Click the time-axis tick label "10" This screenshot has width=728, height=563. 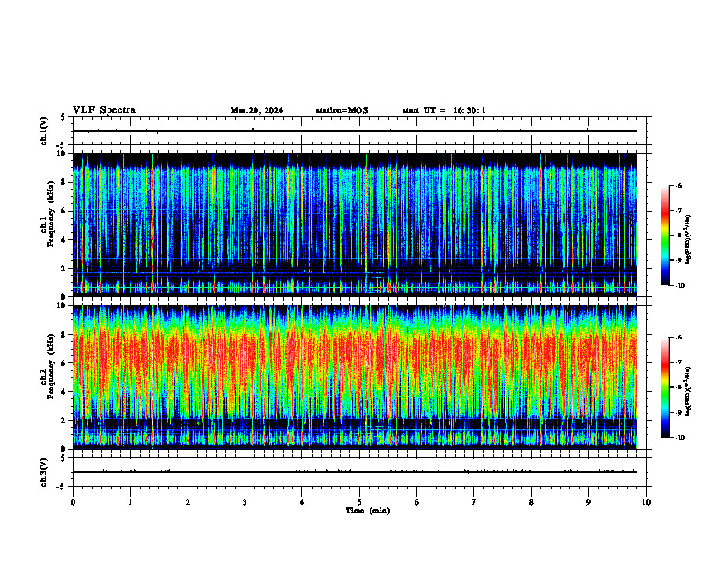[x=646, y=502]
